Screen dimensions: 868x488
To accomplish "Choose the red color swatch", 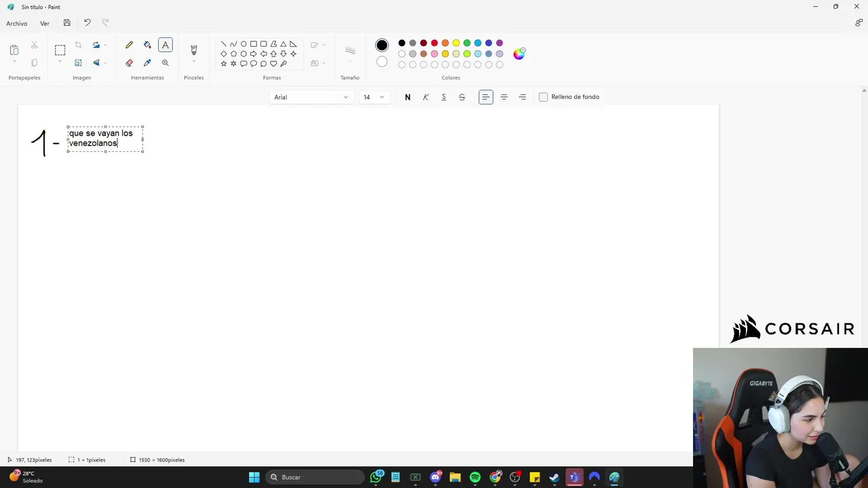I will [x=435, y=43].
